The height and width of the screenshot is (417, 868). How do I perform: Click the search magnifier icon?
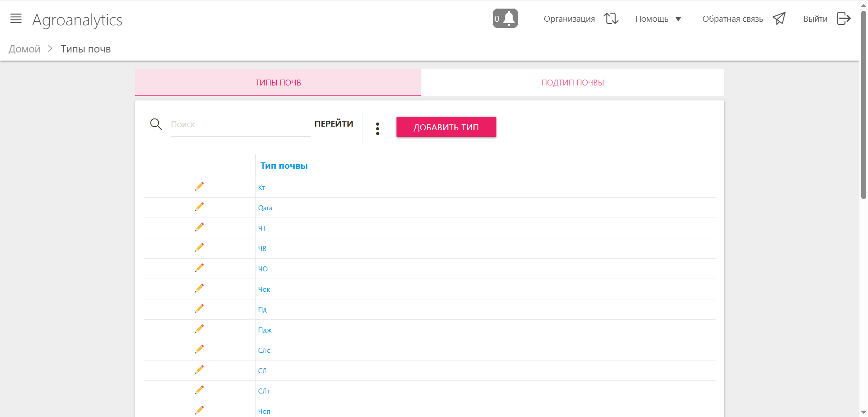pyautogui.click(x=156, y=124)
